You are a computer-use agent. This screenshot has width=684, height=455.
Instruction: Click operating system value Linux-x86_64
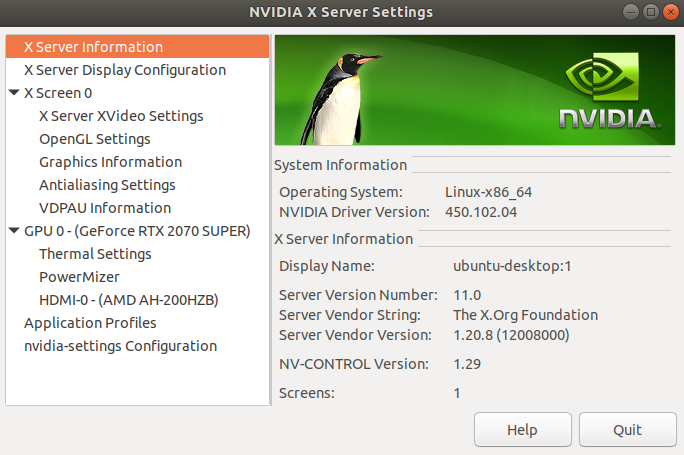point(488,192)
